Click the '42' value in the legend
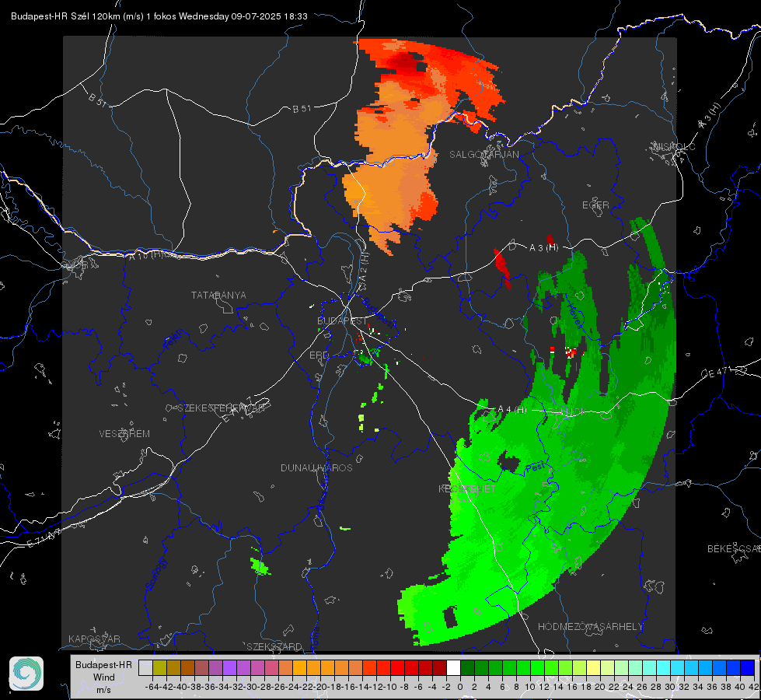The image size is (761, 700). coord(754,687)
